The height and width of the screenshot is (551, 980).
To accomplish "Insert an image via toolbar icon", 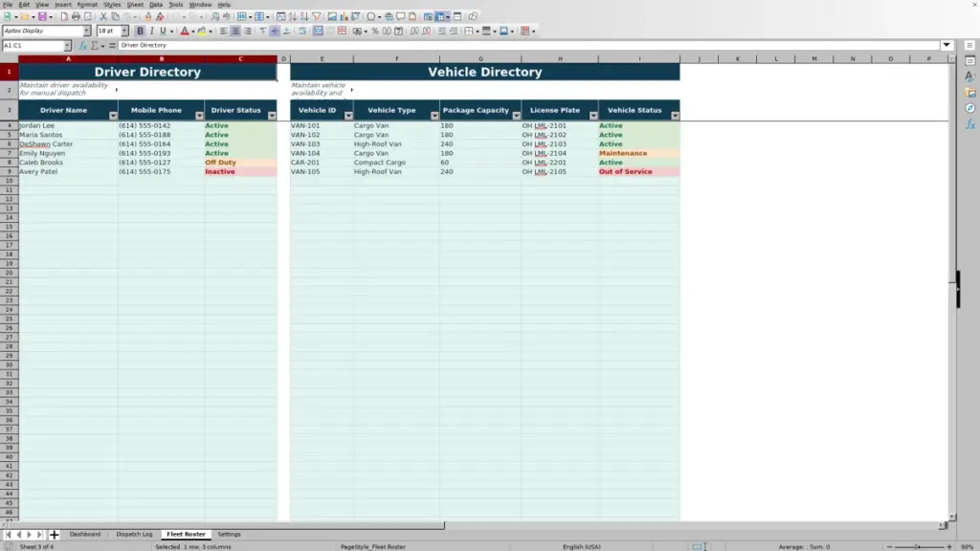I will [332, 16].
